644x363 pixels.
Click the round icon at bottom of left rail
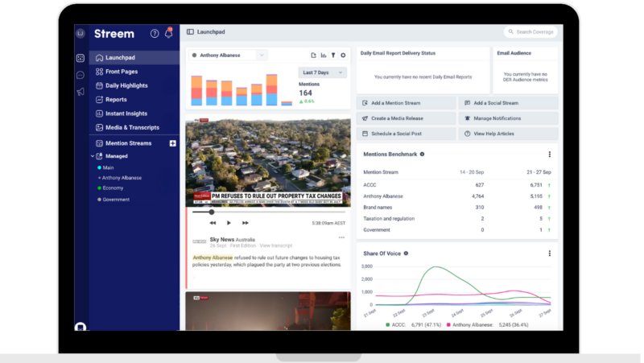[x=80, y=327]
